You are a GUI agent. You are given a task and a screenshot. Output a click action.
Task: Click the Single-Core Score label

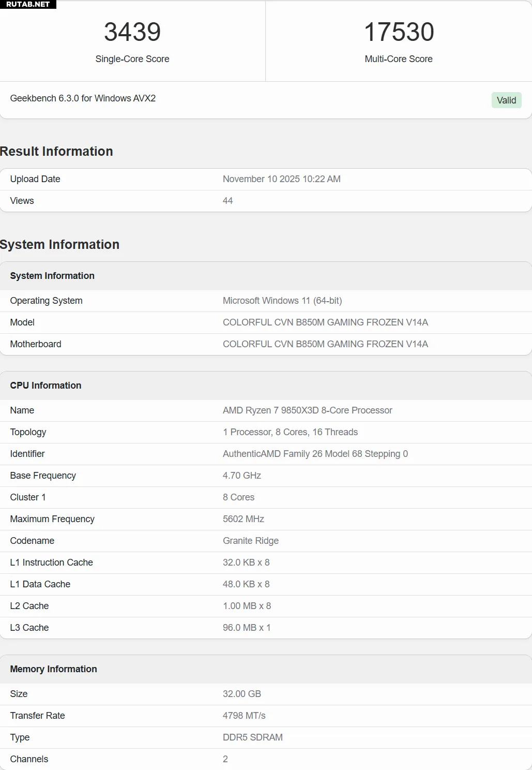(132, 59)
